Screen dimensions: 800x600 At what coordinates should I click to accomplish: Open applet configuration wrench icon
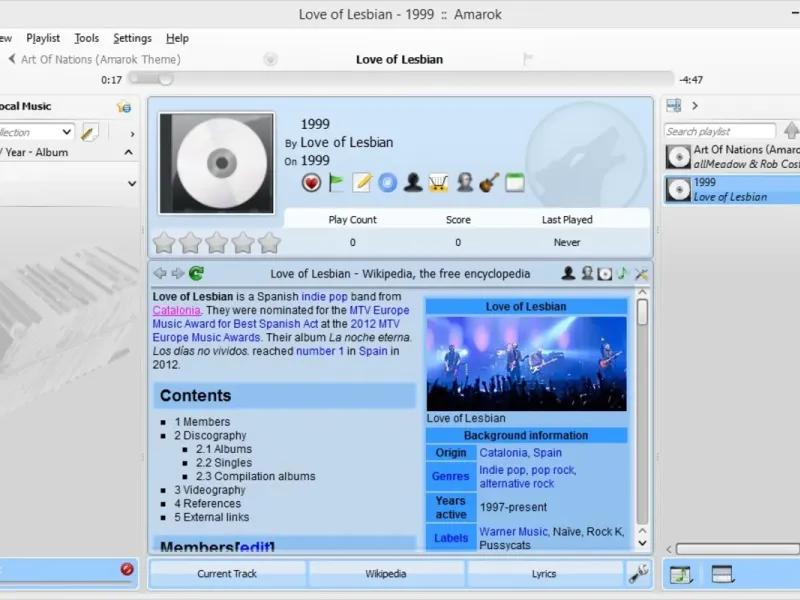(638, 573)
